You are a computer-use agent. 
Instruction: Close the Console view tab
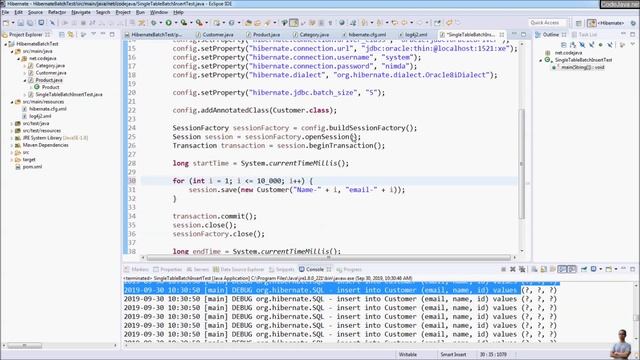[329, 269]
